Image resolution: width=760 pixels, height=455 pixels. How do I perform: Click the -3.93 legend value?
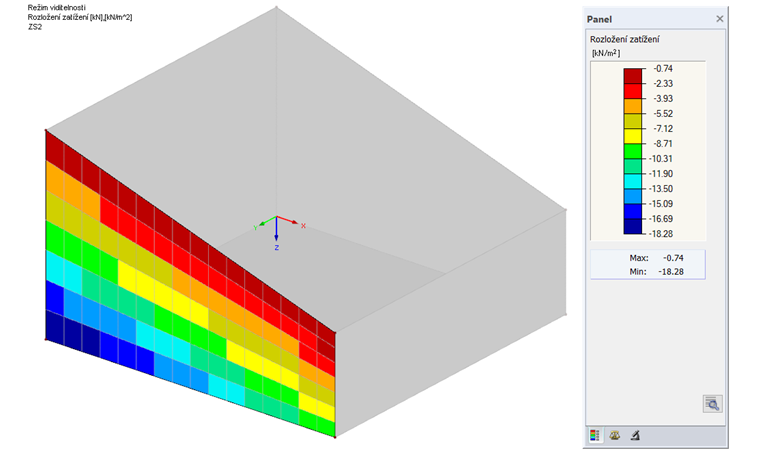[663, 99]
